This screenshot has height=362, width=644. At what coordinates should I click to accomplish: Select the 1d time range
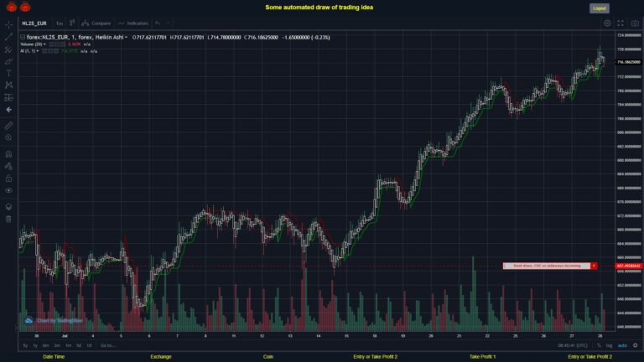89,345
